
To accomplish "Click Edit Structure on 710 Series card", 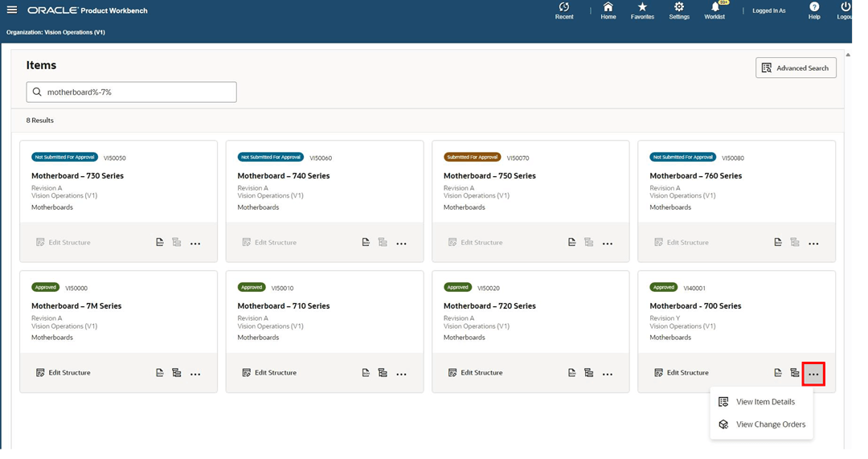I will [269, 373].
